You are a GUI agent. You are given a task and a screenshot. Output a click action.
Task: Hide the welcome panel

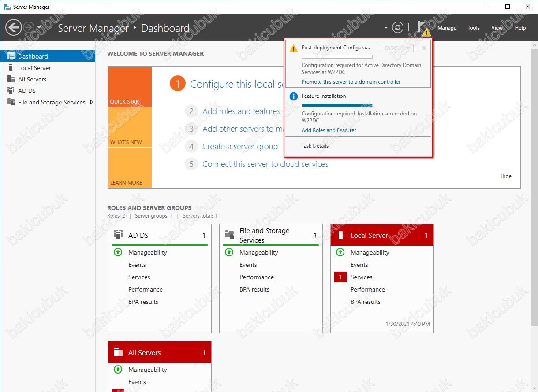(506, 176)
